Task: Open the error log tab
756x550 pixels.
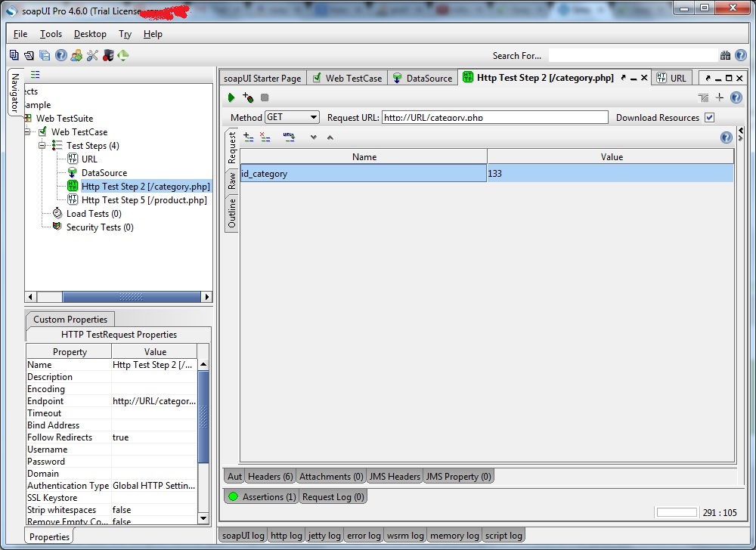Action: [364, 536]
